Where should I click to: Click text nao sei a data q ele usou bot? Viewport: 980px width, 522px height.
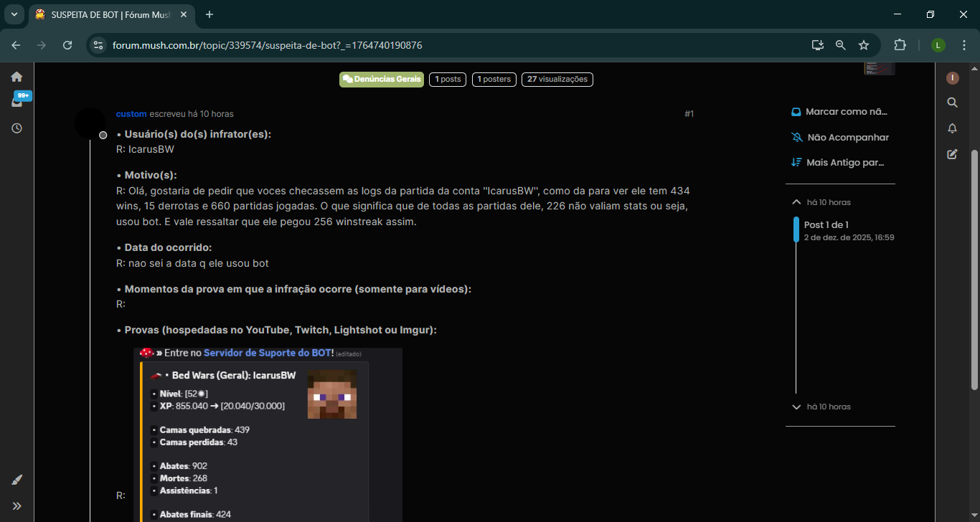[199, 263]
